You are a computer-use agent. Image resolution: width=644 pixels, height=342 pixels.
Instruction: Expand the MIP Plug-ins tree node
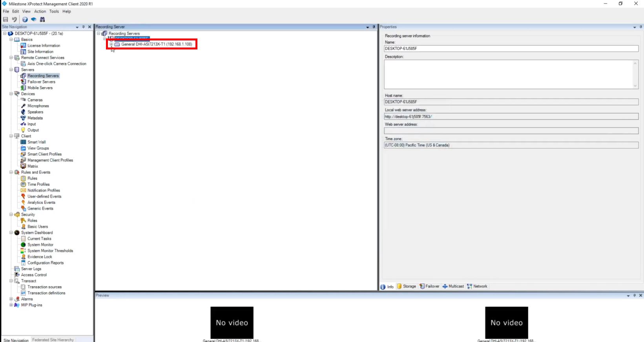pos(11,305)
